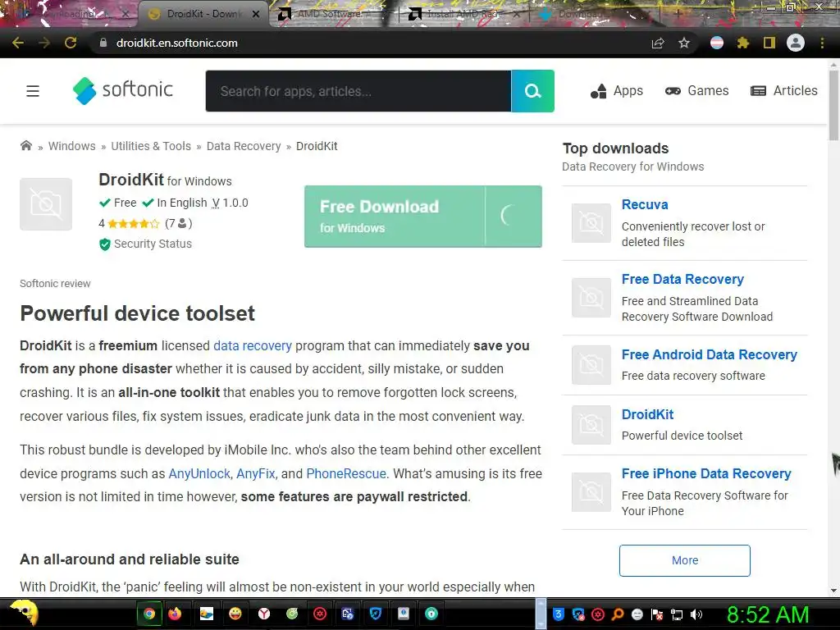This screenshot has width=840, height=630.
Task: Click the striped extension icon in toolbar
Action: (717, 43)
